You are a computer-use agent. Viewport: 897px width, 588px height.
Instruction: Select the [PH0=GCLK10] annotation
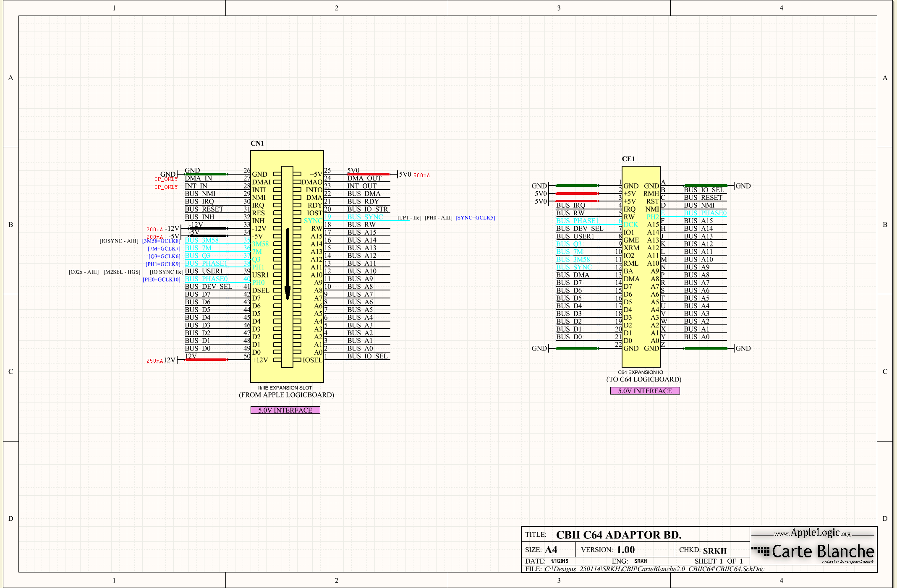coord(162,280)
